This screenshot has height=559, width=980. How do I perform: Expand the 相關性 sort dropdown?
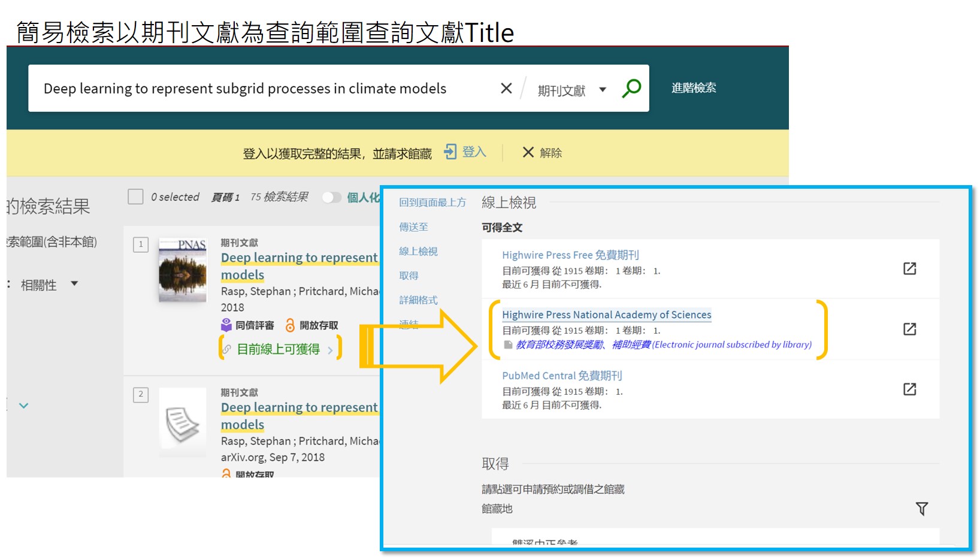click(x=74, y=284)
